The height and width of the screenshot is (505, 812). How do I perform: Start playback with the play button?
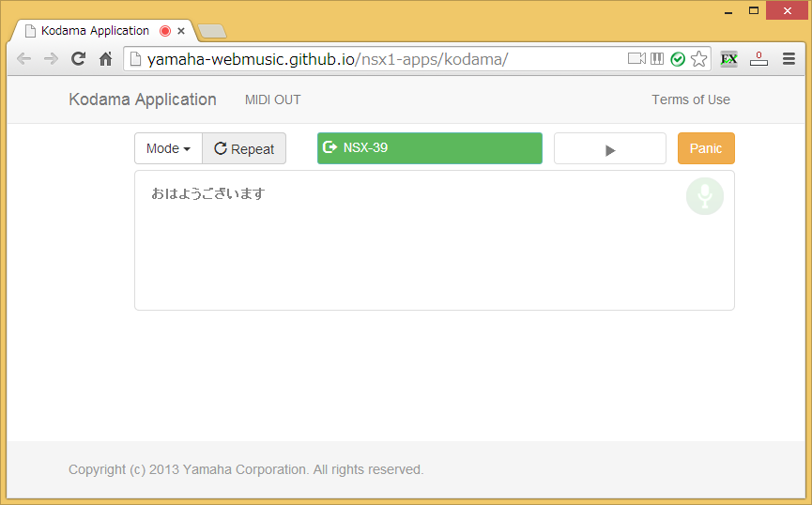pos(610,148)
